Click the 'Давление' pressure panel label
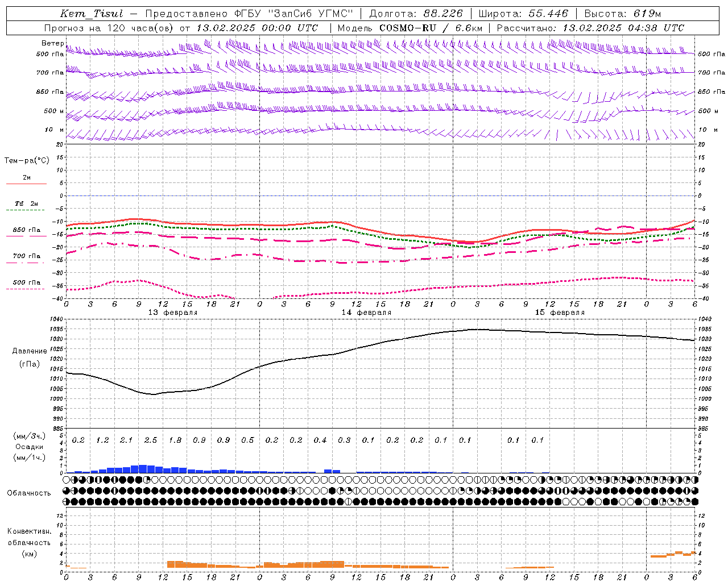Viewport: 728px width, 582px height. [30, 351]
